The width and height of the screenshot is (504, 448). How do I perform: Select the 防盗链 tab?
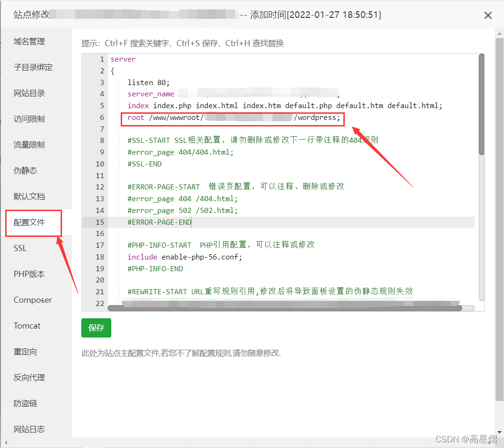(25, 403)
